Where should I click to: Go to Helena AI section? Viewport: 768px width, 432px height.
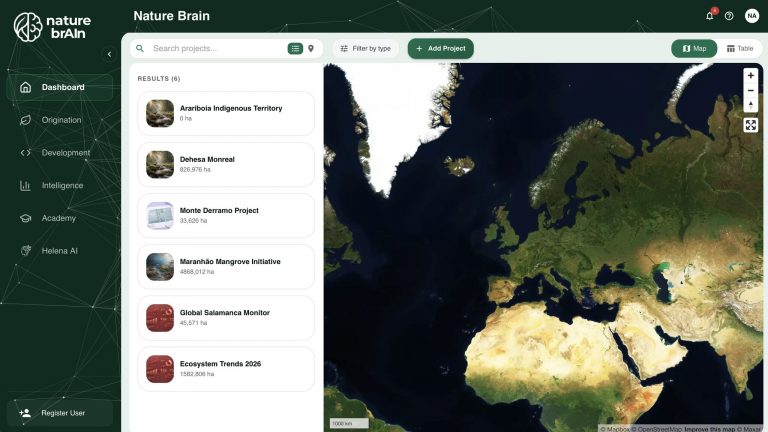click(59, 250)
